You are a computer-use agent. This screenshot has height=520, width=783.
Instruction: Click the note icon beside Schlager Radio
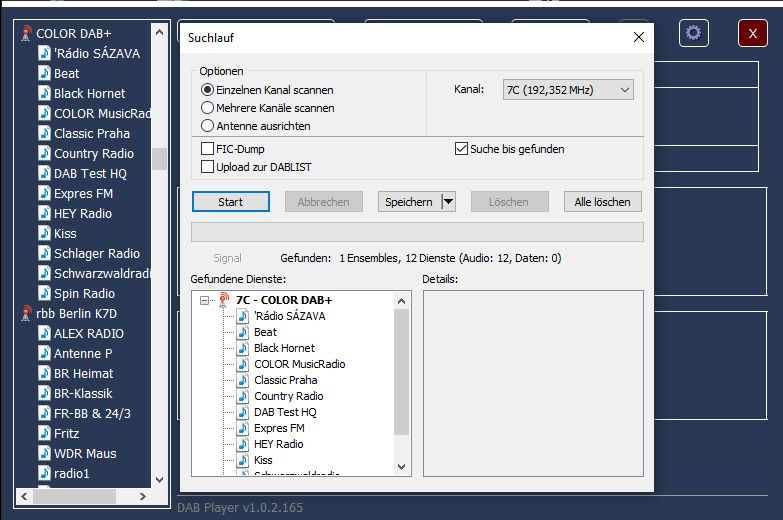pyautogui.click(x=44, y=253)
